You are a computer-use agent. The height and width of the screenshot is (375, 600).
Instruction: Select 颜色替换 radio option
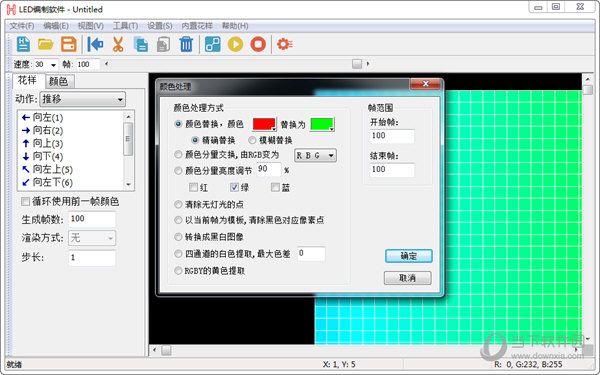(x=178, y=124)
